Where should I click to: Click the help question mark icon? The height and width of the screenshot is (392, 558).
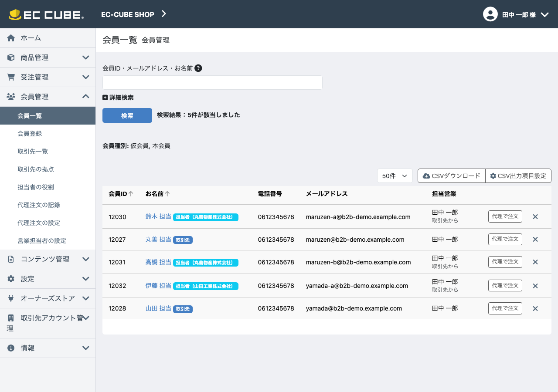click(198, 68)
